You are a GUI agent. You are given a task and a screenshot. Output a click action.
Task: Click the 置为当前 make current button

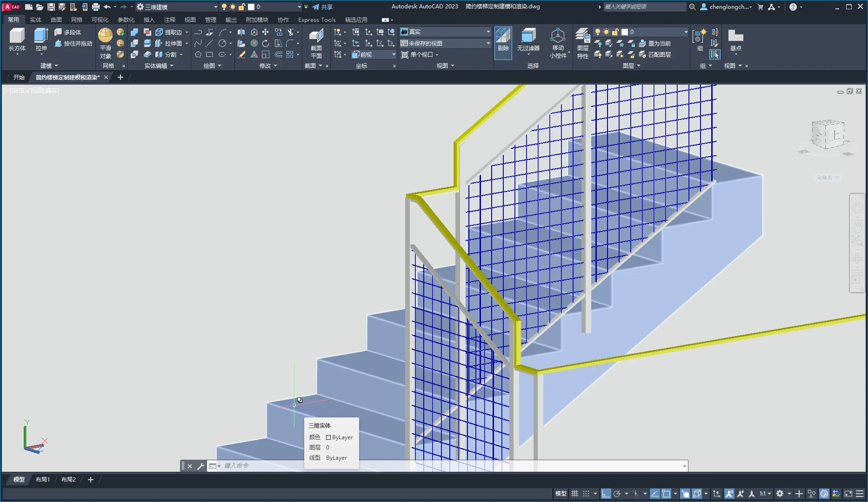[x=655, y=43]
